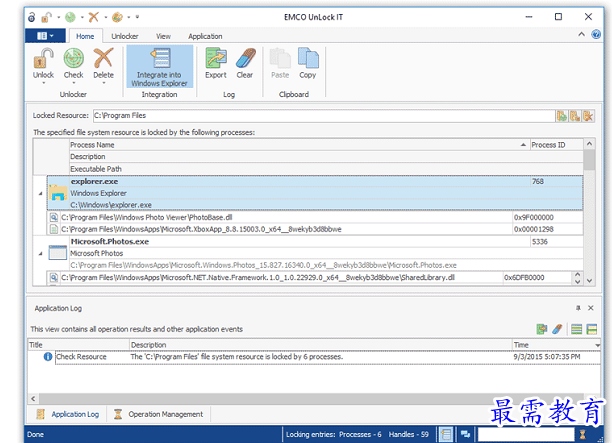Click the quick access Unlock padlock icon

click(47, 17)
